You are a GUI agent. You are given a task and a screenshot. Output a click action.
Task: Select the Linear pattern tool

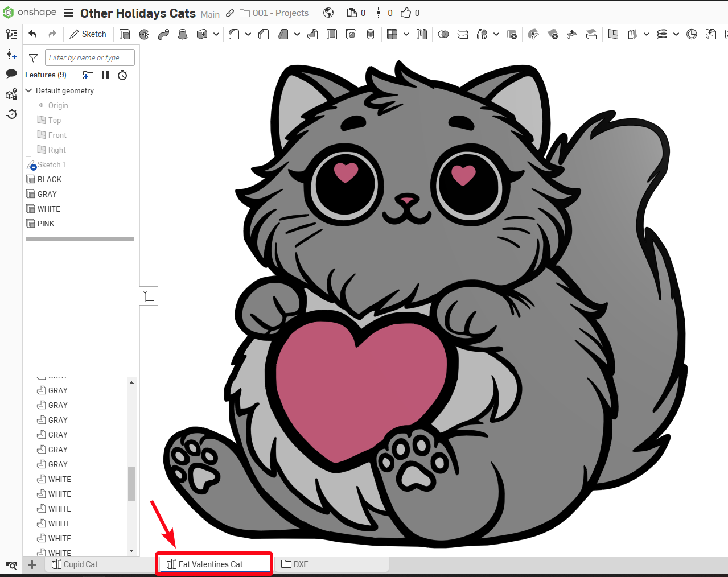pos(392,34)
